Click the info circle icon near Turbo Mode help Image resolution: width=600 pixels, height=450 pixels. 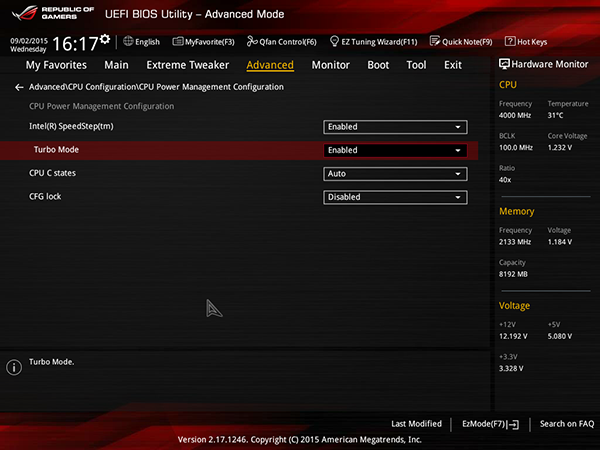click(14, 367)
